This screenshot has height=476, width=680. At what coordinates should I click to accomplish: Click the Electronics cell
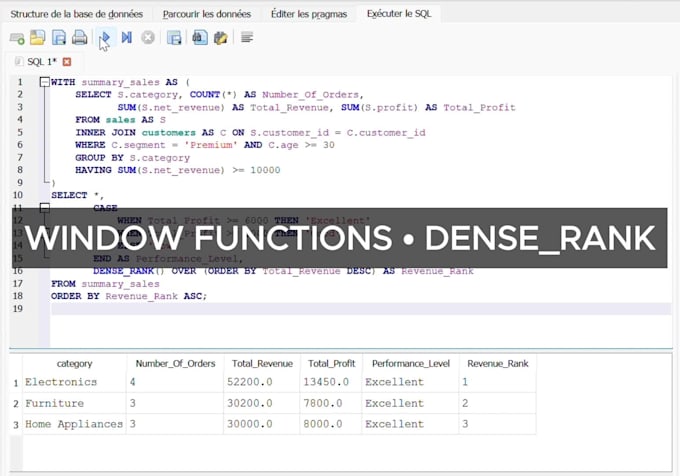pyautogui.click(x=74, y=382)
